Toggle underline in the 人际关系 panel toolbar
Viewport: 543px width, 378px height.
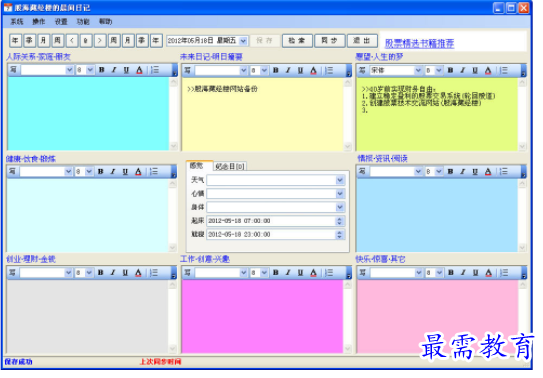(x=126, y=70)
